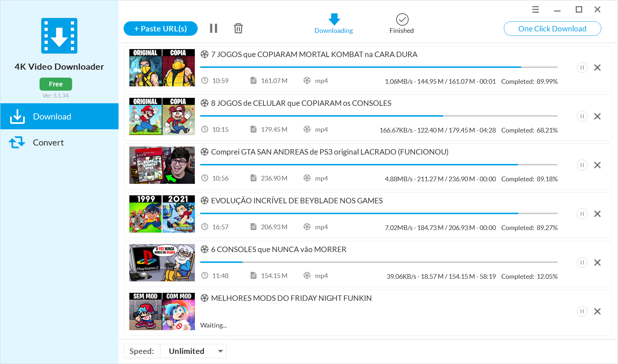Click title 'EVOLUÇÃO INCRÍVEL DE BEYBLADE NOS GAMES'
The image size is (618, 364).
click(x=297, y=201)
